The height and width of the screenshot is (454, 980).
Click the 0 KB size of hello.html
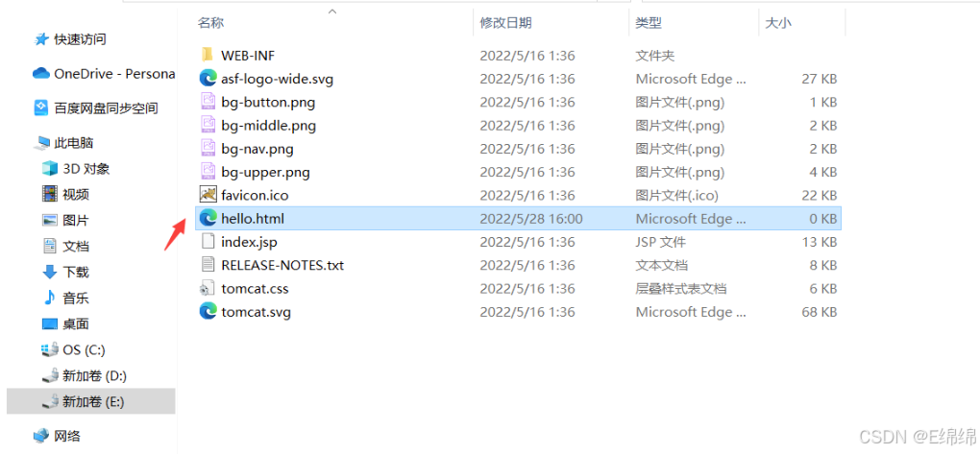pos(822,219)
